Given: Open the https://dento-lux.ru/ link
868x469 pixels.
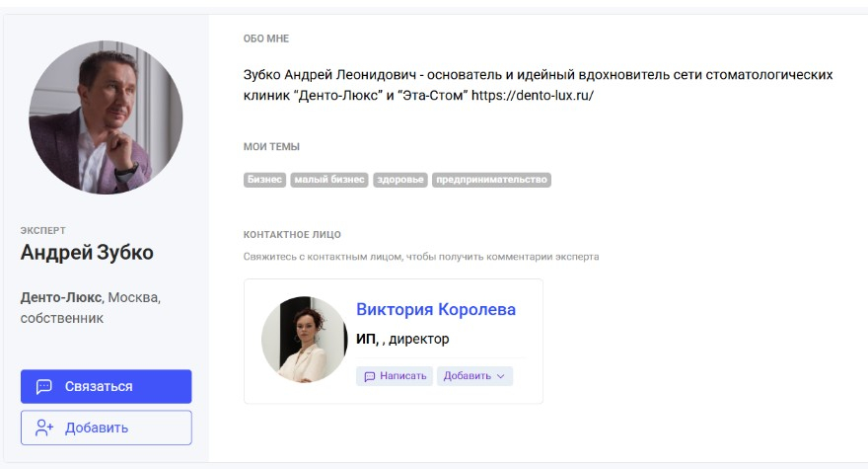Looking at the screenshot, I should tap(533, 96).
